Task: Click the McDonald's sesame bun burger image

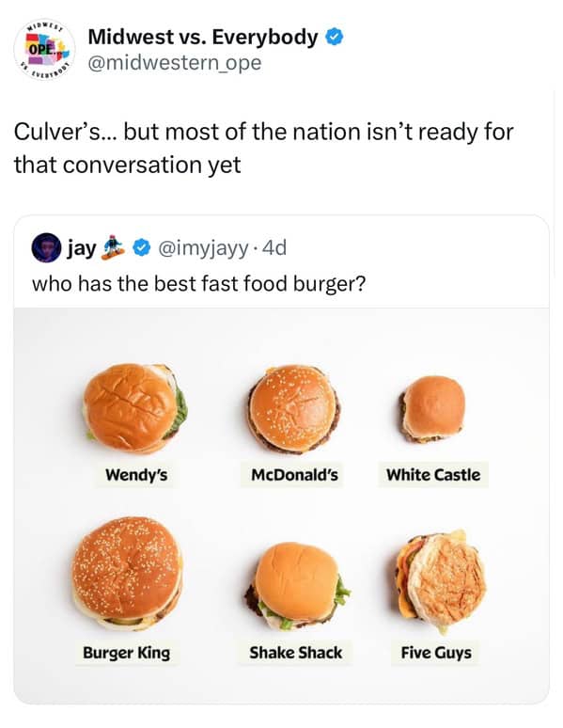Action: tap(293, 409)
